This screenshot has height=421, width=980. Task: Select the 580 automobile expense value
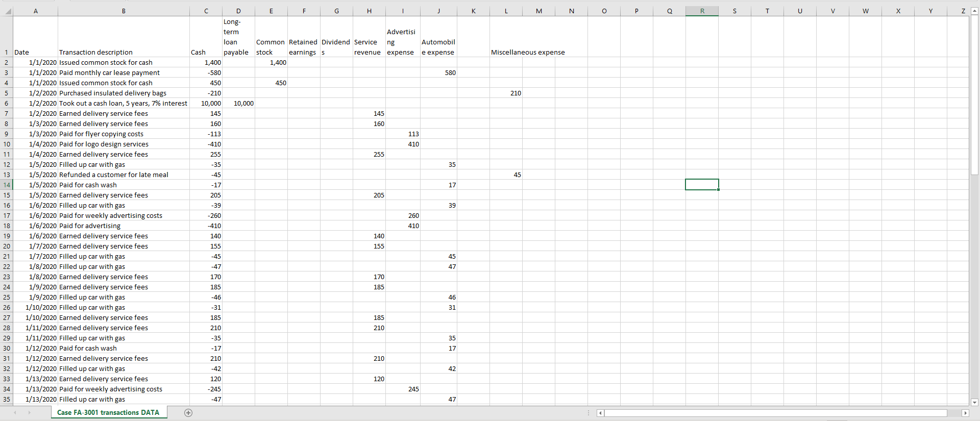coord(438,72)
